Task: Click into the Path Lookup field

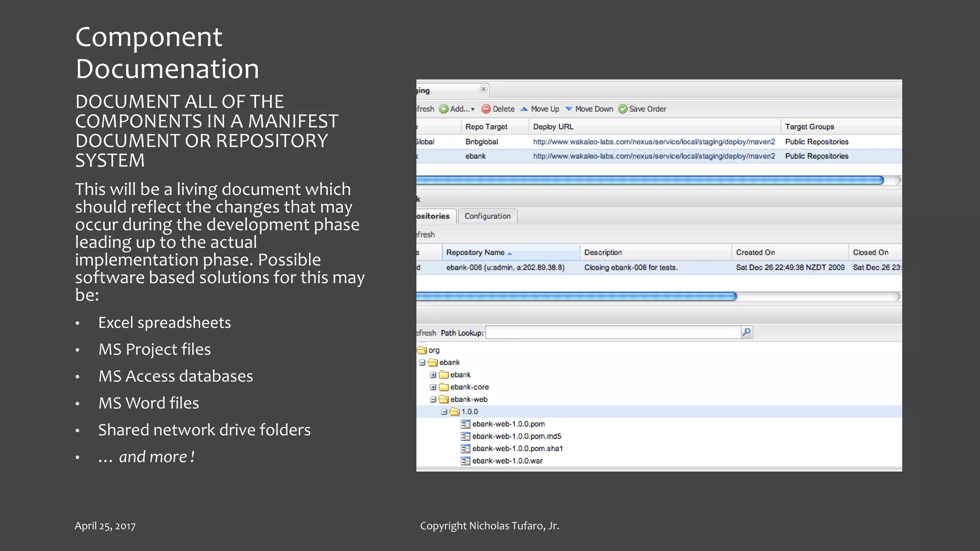Action: click(x=613, y=332)
